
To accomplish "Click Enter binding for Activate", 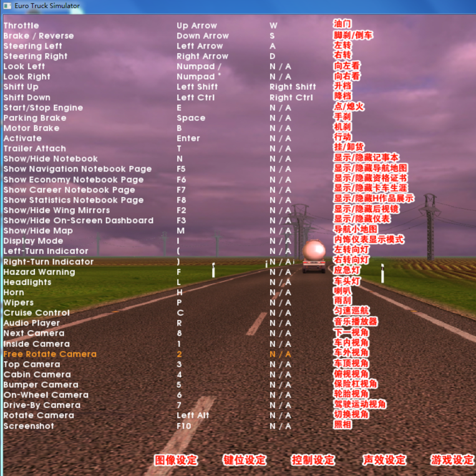I will click(x=188, y=138).
